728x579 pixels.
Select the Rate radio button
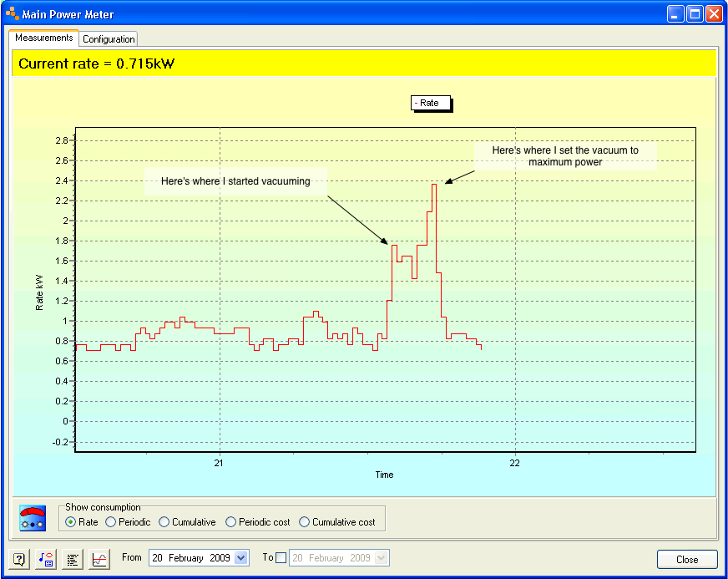71,522
